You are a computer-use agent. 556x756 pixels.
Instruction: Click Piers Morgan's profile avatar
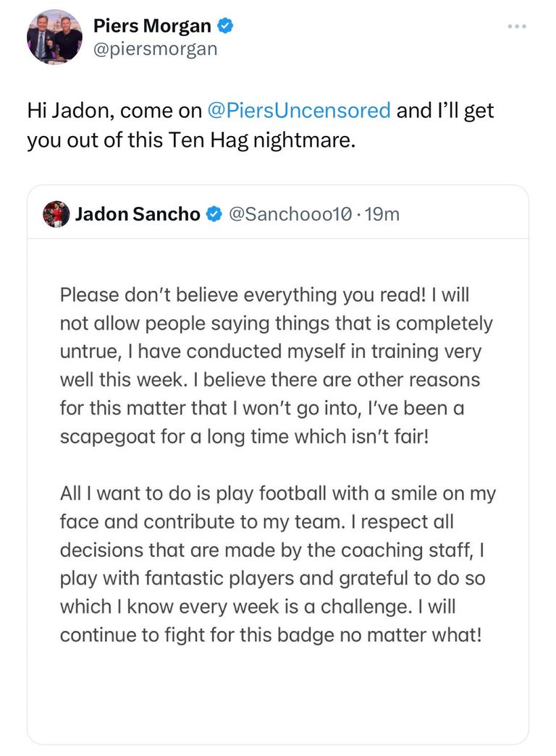pos(54,36)
